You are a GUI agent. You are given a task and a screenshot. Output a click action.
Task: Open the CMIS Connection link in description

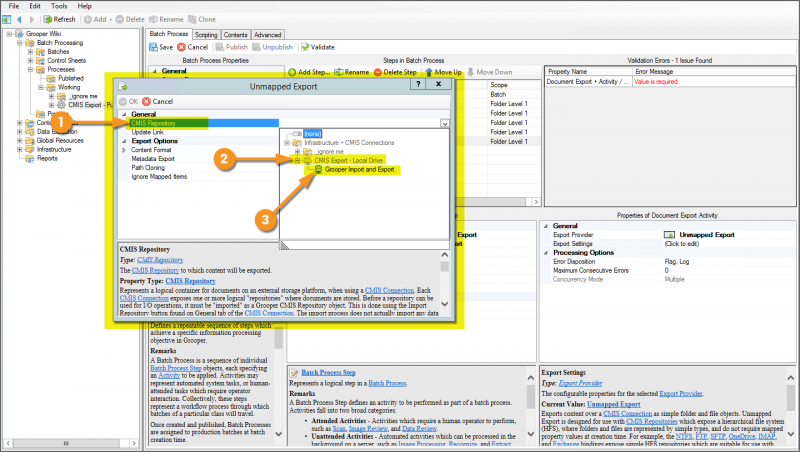(x=389, y=290)
